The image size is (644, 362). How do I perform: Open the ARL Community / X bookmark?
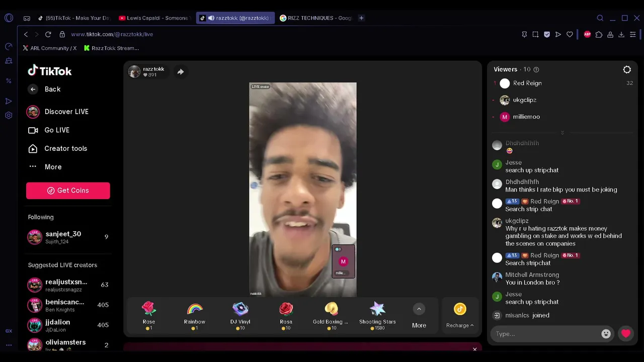(x=50, y=48)
